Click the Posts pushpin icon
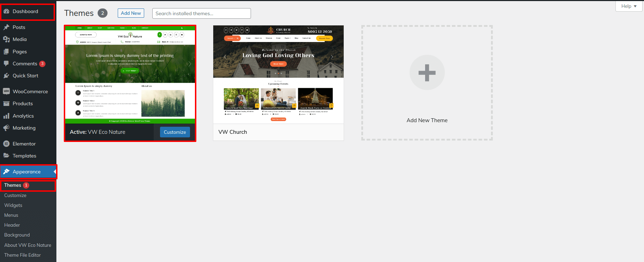 (6, 27)
